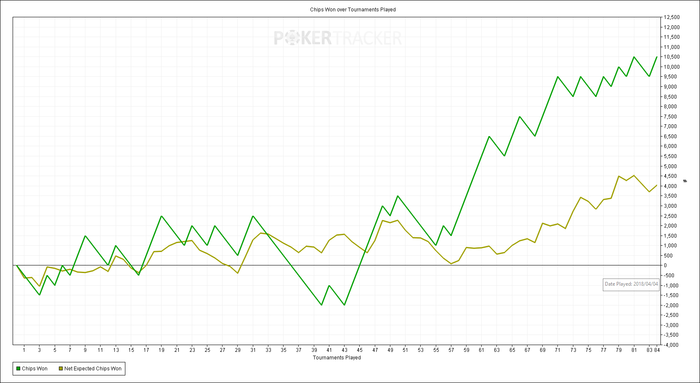Click the yellow Net Expected Chips Won swatch
700x383 pixels.
[x=61, y=369]
